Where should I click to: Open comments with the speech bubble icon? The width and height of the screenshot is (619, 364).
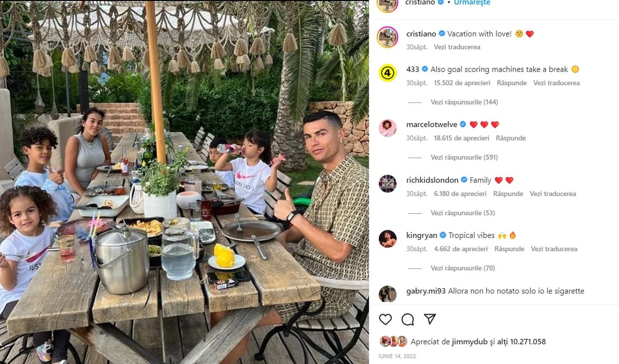pyautogui.click(x=408, y=319)
